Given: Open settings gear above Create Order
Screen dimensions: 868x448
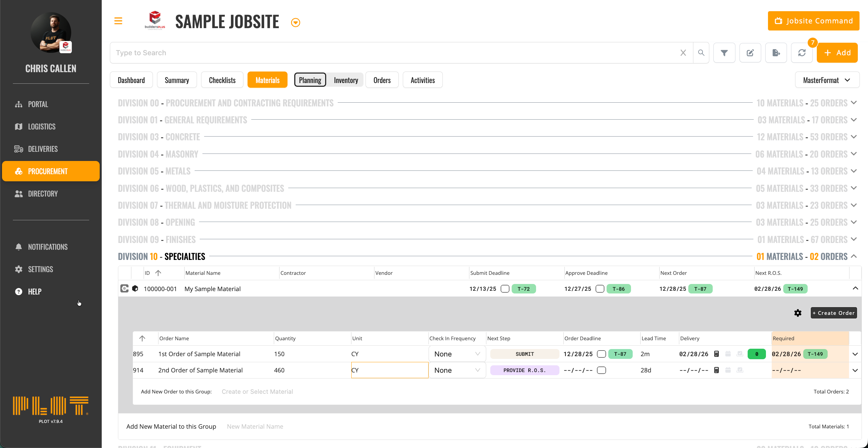Looking at the screenshot, I should pyautogui.click(x=798, y=313).
